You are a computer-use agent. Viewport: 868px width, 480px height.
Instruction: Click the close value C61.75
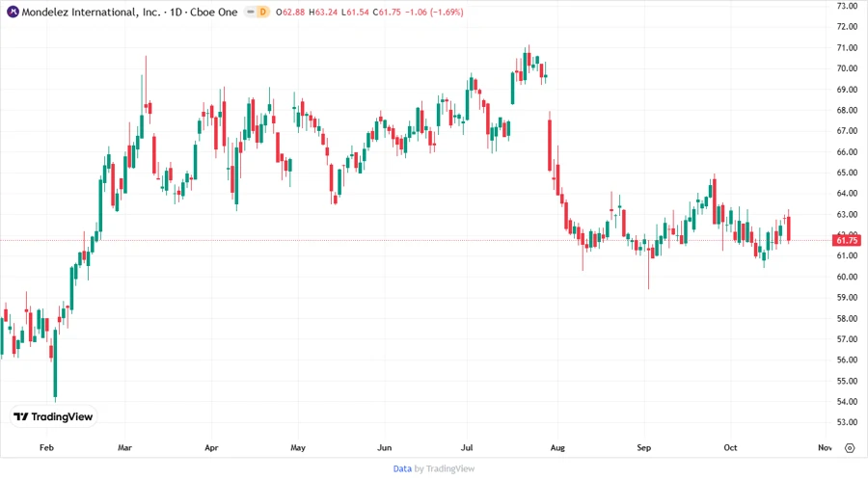click(387, 12)
